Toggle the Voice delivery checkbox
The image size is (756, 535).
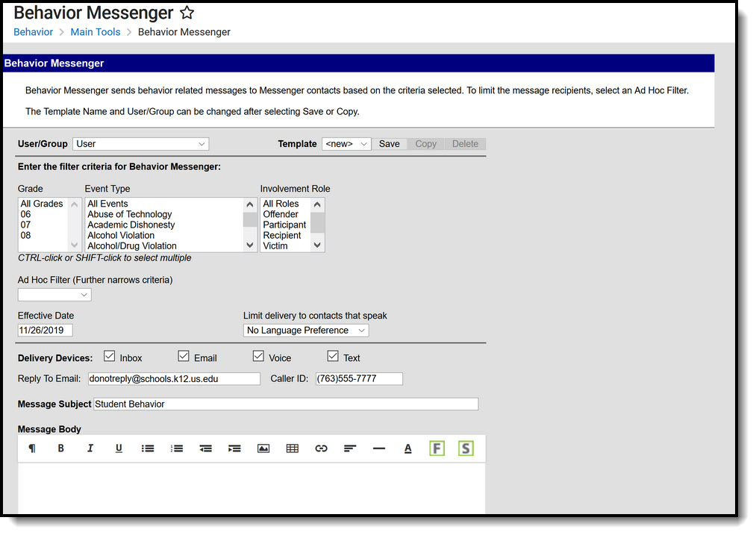(x=258, y=356)
